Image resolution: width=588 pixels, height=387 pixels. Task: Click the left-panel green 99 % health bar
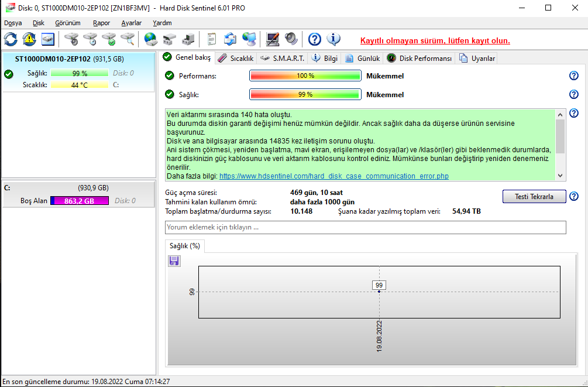[x=80, y=73]
